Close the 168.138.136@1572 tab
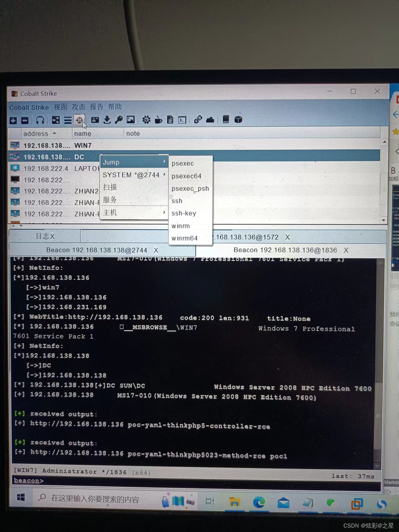Screen dimensions: 399x532 point(287,237)
